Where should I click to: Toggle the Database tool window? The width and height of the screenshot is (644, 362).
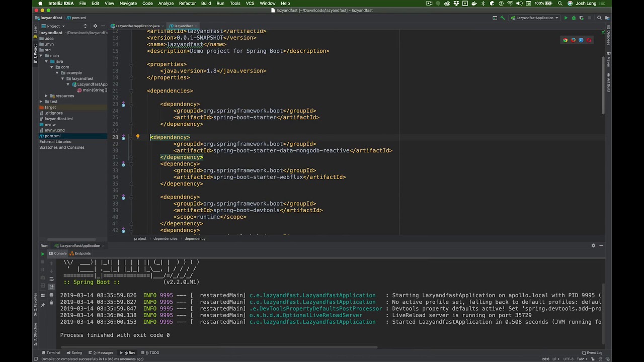pos(608,36)
